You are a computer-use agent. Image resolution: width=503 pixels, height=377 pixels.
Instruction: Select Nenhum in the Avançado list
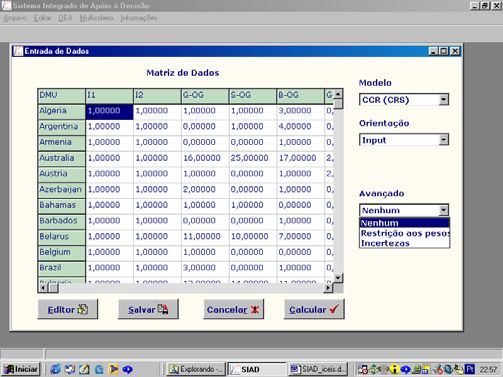click(x=404, y=223)
